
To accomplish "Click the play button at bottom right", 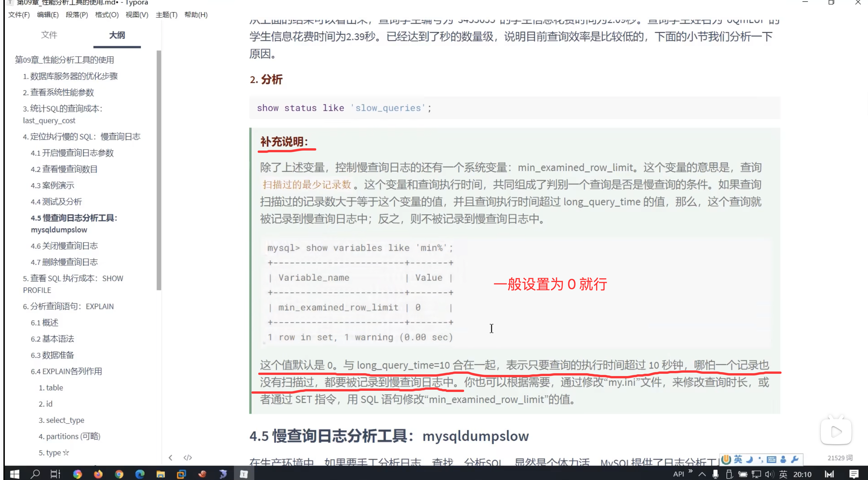I will coord(837,431).
